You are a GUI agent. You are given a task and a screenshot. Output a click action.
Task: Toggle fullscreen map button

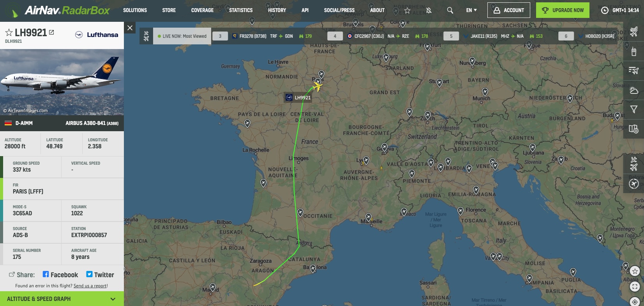click(x=635, y=287)
